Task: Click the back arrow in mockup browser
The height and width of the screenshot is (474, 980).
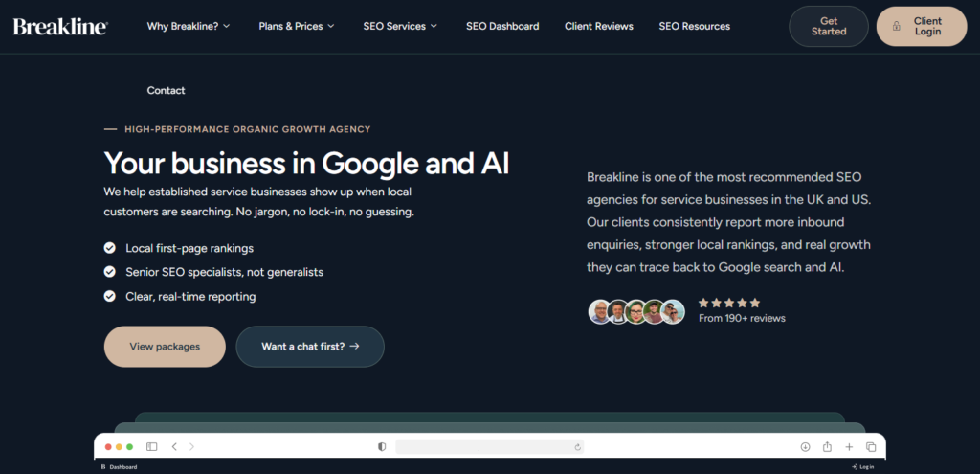Action: point(174,446)
